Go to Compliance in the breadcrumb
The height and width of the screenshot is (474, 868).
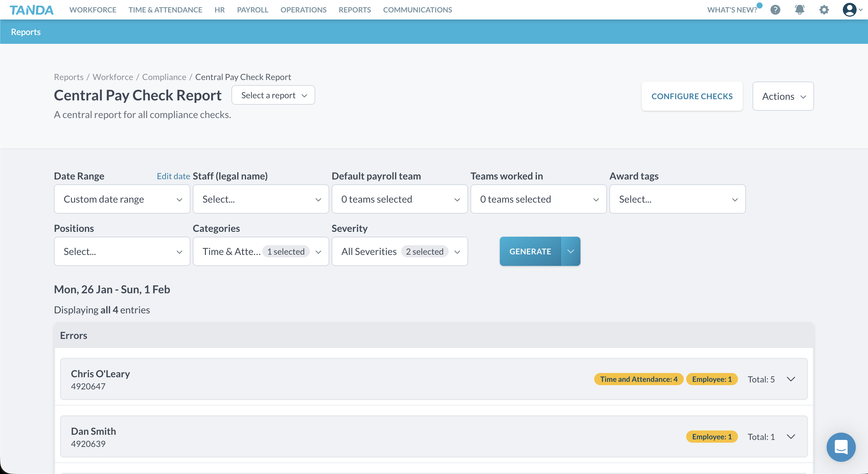pos(164,77)
